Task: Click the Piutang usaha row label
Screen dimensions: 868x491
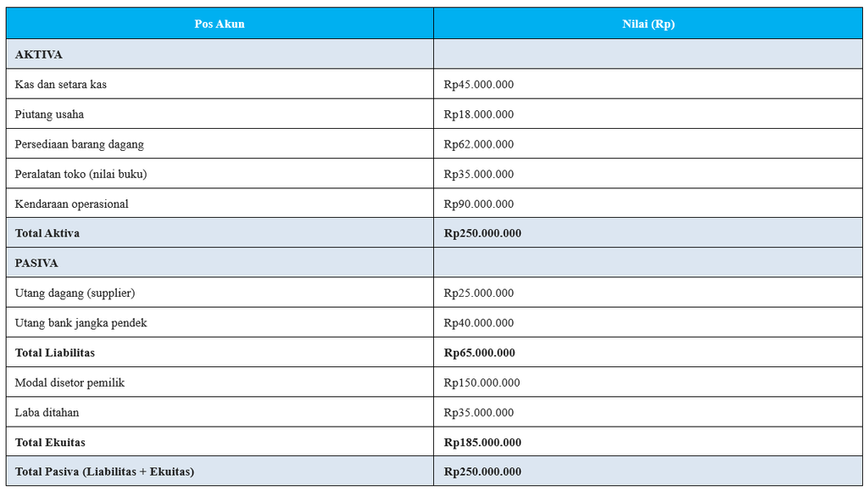Action: pos(49,114)
